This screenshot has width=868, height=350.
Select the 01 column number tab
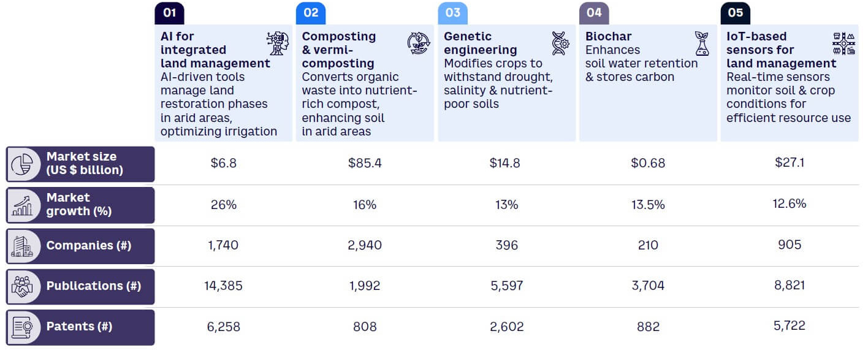click(169, 13)
